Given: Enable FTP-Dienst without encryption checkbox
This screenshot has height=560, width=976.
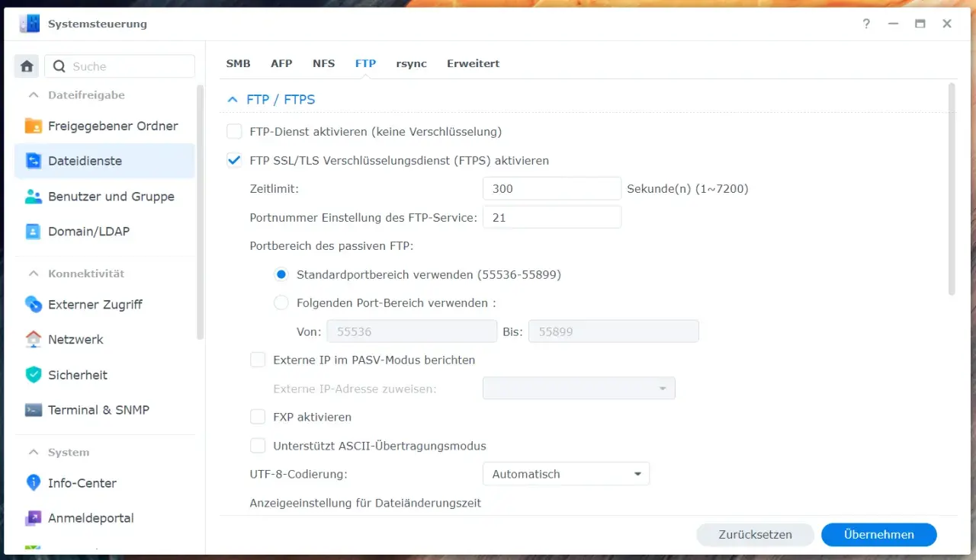Looking at the screenshot, I should click(234, 132).
